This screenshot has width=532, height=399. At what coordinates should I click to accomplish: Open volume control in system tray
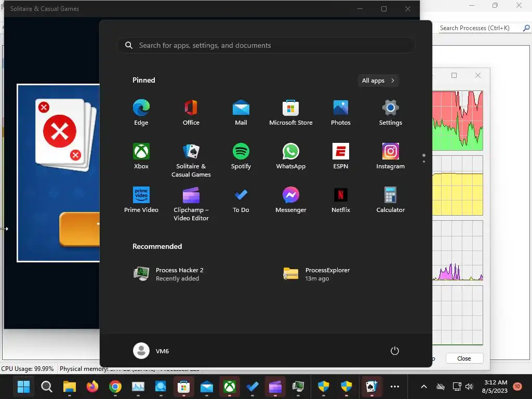pyautogui.click(x=469, y=387)
